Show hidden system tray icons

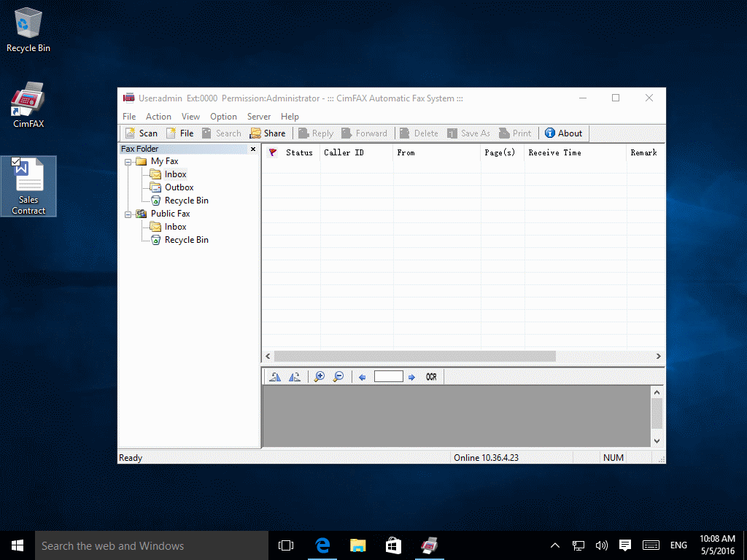[x=555, y=545]
